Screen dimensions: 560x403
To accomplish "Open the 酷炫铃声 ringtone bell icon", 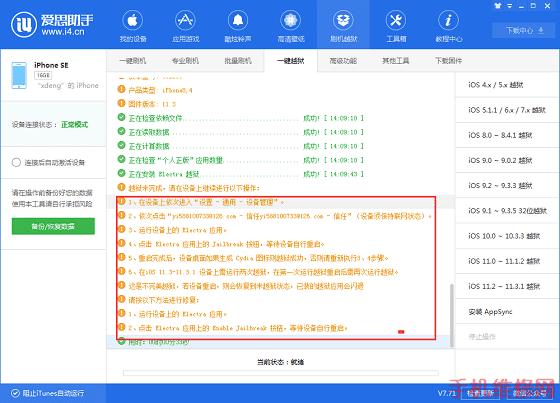I will pos(238,20).
